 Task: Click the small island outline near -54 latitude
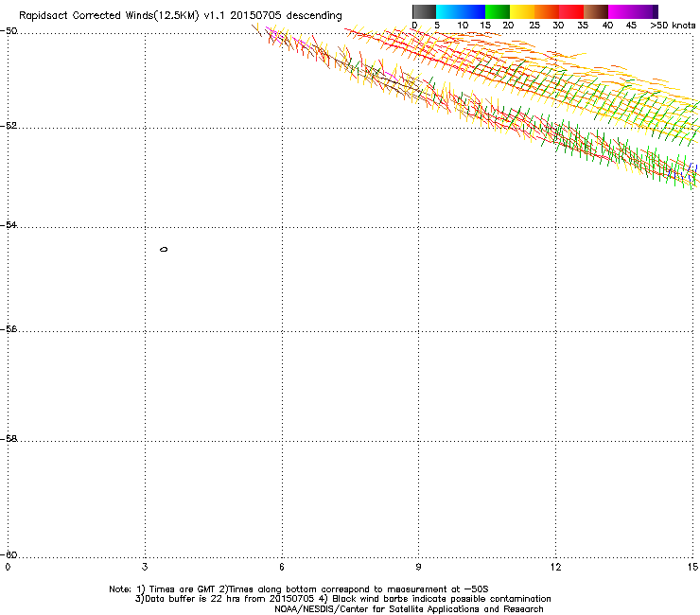(x=164, y=249)
